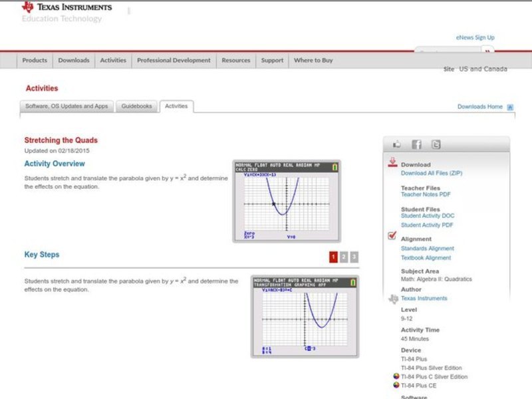Screen dimensions: 532x399
Task: Click the red download arrow icon
Action: click(x=392, y=162)
